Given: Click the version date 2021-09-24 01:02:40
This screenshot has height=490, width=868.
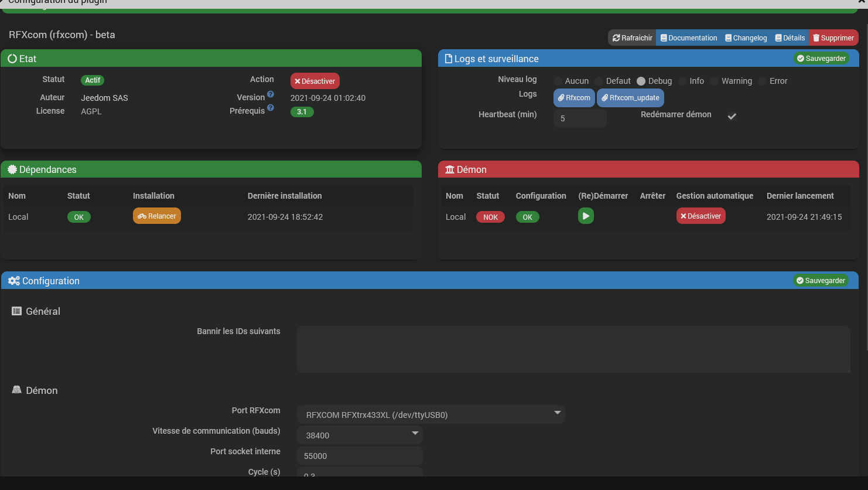Looking at the screenshot, I should [328, 98].
